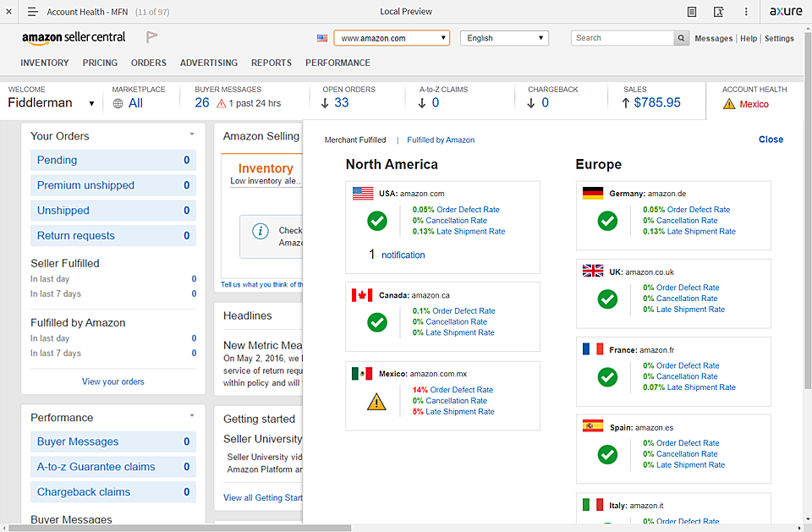Screen dimensions: 812x532
Task: Click France 0.07% Late Shipment Rate
Action: (689, 387)
